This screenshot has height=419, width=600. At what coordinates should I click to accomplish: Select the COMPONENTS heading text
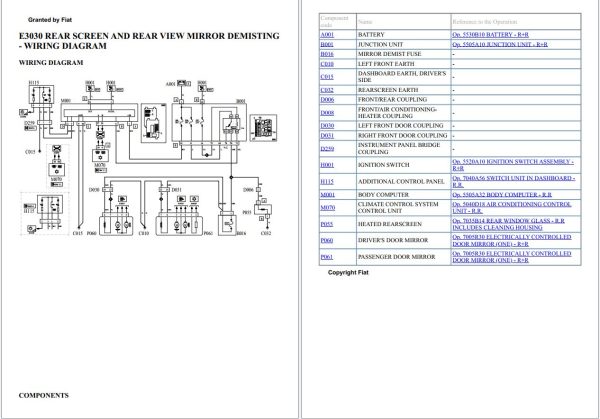44,396
